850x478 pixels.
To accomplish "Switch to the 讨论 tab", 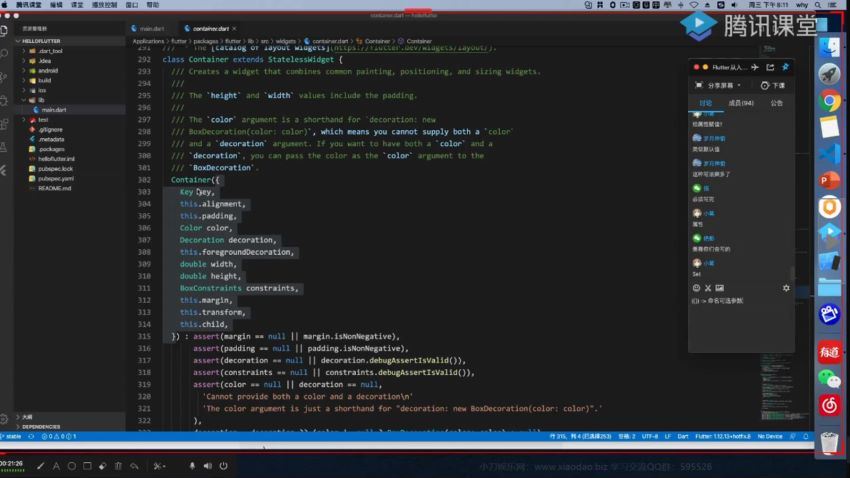I will coord(705,102).
